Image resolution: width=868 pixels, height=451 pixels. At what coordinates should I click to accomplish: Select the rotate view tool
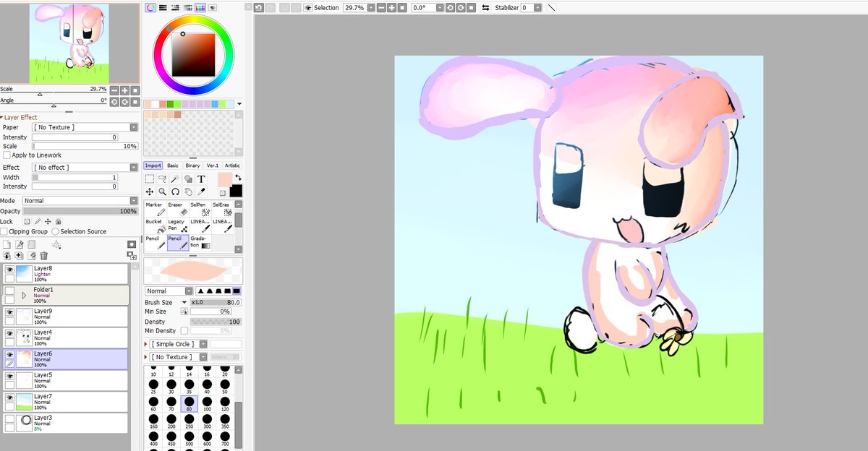point(175,192)
